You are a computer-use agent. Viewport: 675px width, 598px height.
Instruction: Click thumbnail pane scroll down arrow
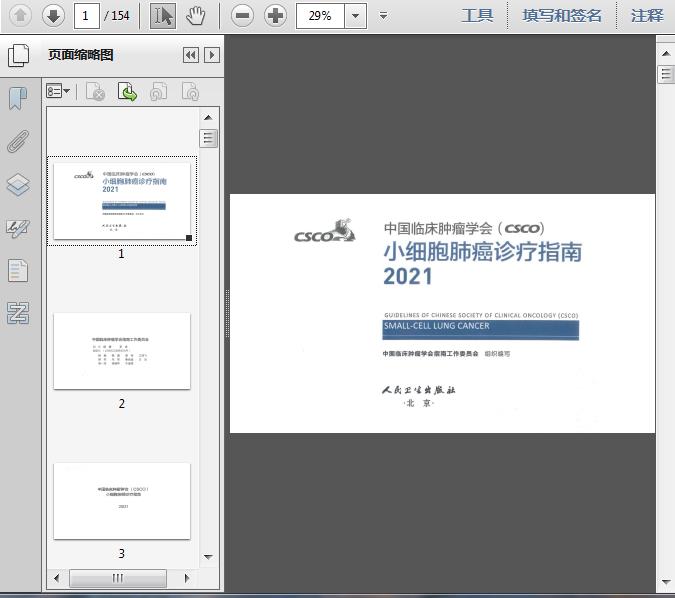[208, 557]
